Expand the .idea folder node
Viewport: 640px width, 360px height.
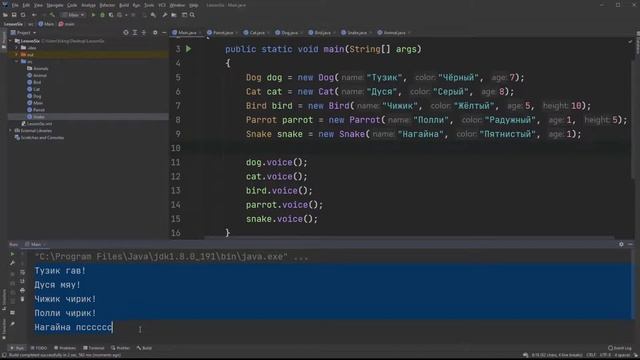tap(17, 48)
